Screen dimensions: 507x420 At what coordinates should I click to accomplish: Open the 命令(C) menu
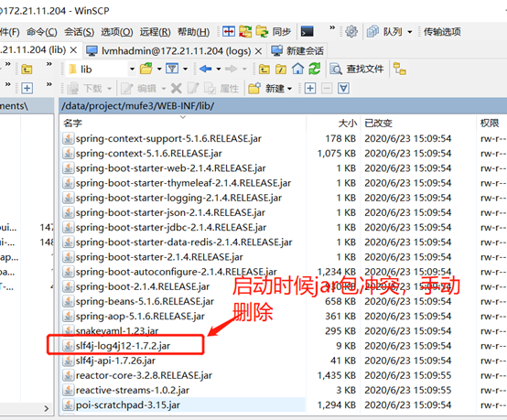pos(42,32)
